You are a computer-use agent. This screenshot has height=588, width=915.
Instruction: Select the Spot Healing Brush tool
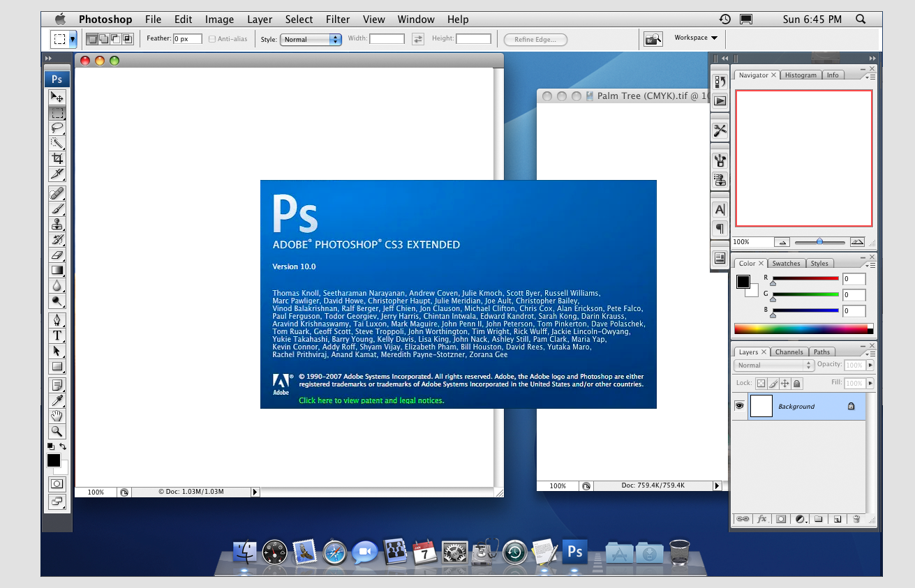57,193
